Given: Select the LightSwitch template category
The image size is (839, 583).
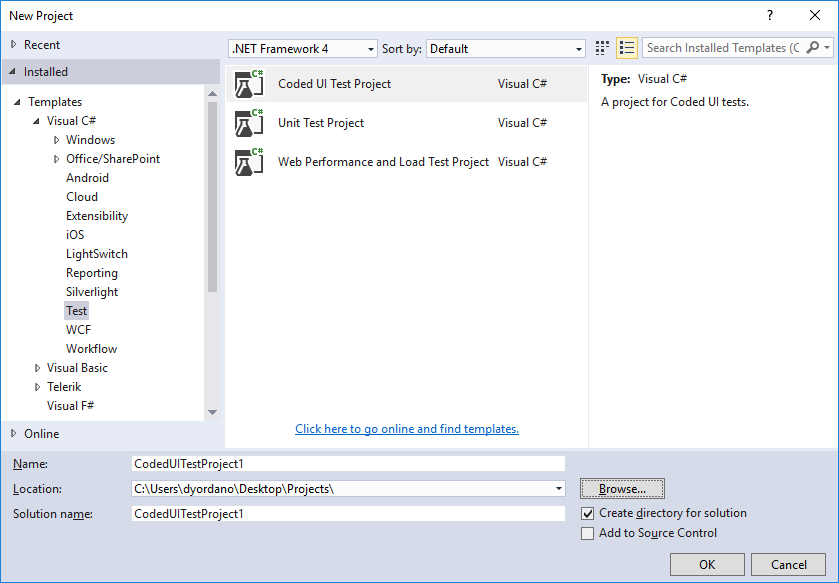Looking at the screenshot, I should click(97, 254).
